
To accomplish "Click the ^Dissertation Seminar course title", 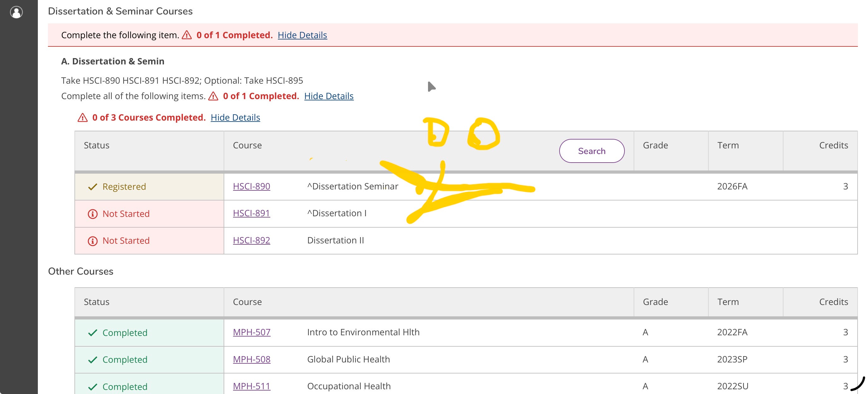I will 352,186.
